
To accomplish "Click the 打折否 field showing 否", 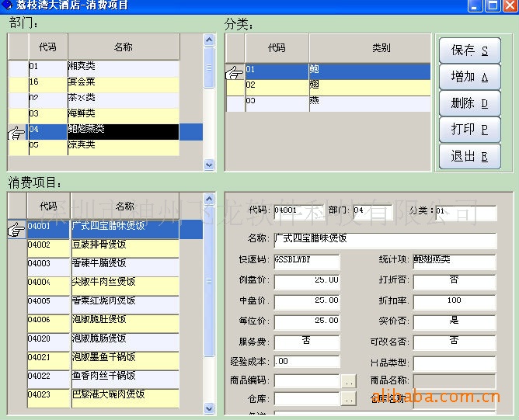I will point(454,280).
